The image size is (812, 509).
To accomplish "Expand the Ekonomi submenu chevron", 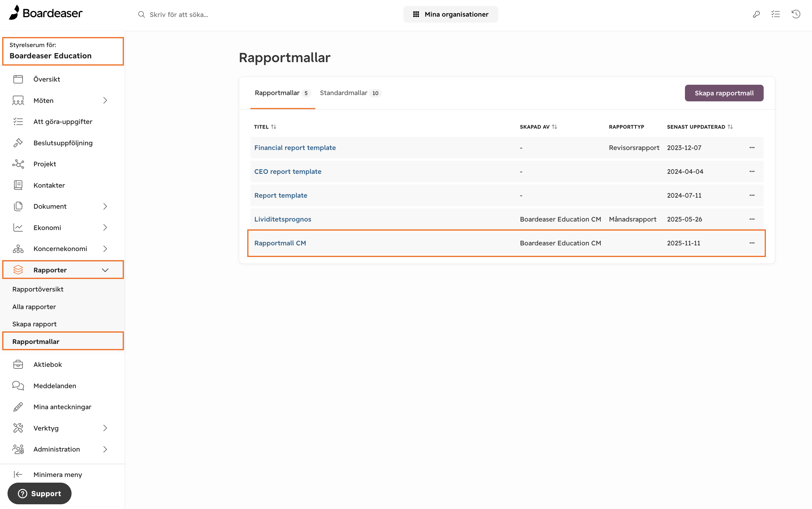I will [x=105, y=228].
